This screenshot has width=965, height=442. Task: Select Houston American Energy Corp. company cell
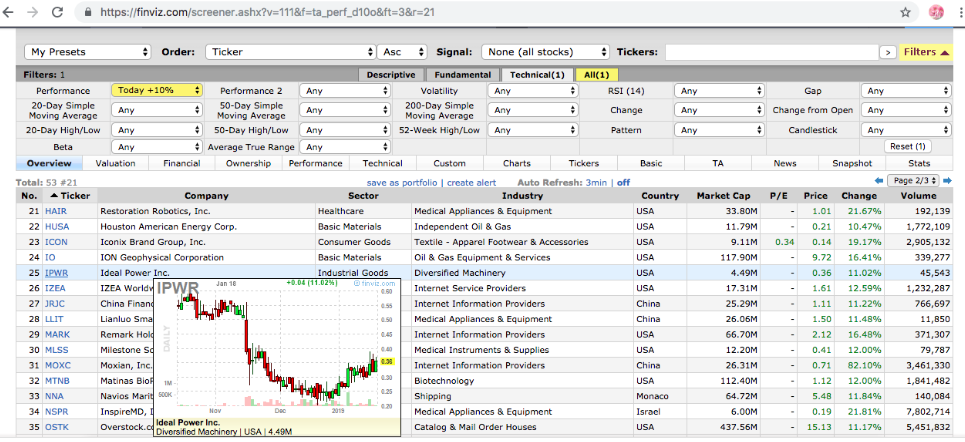206,227
